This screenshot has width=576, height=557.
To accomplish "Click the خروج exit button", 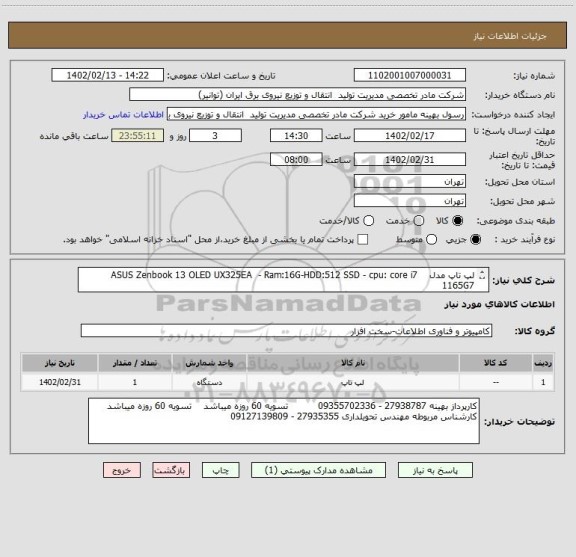I will [x=122, y=470].
